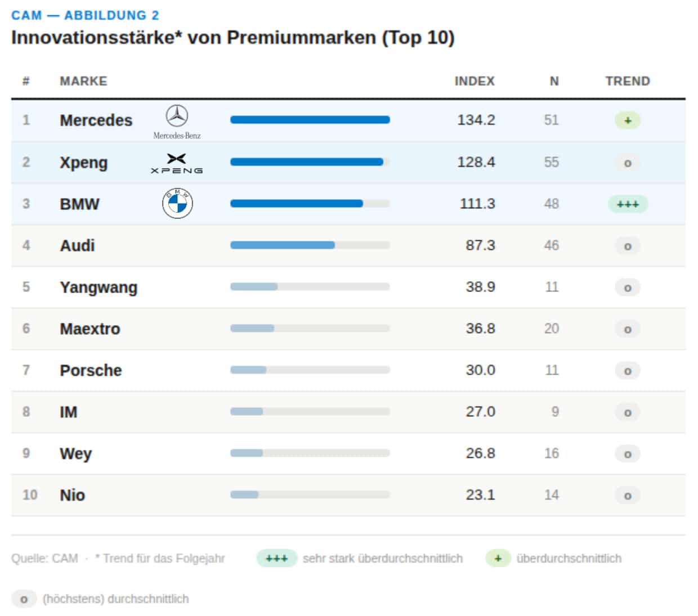Viewport: 698px width, 616px height.
Task: Click the BMW roundel logo
Action: [177, 204]
